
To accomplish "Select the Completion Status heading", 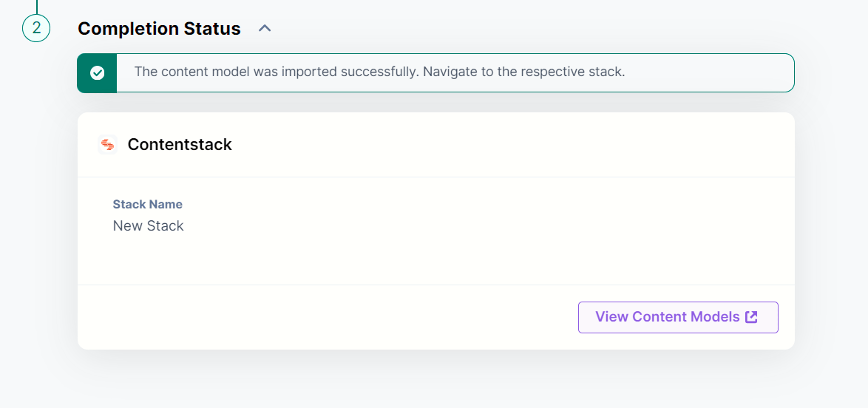I will pos(159,29).
